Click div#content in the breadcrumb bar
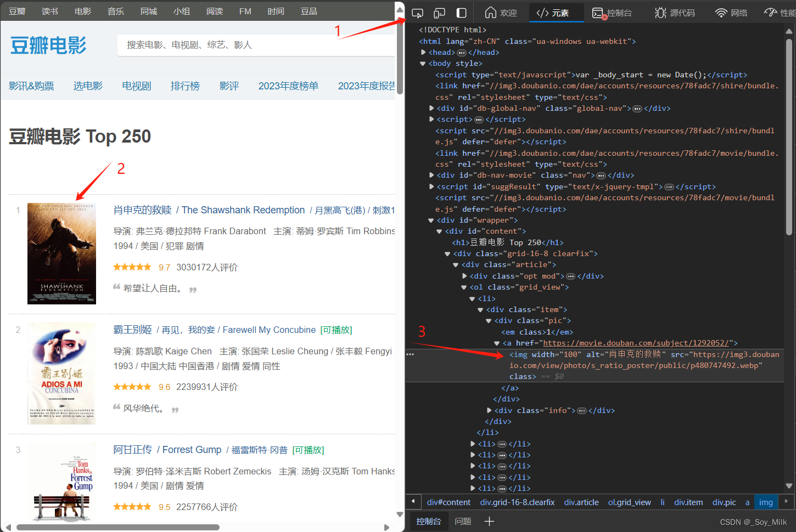 tap(449, 502)
